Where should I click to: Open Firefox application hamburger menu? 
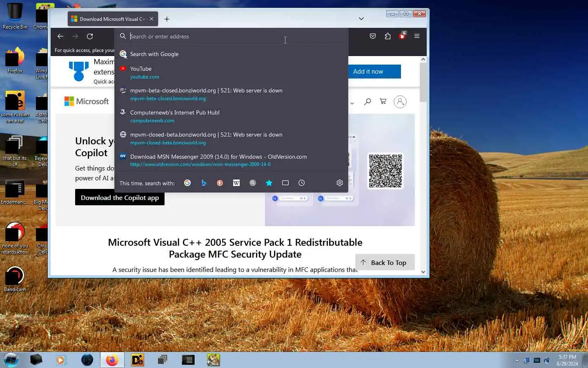[417, 36]
